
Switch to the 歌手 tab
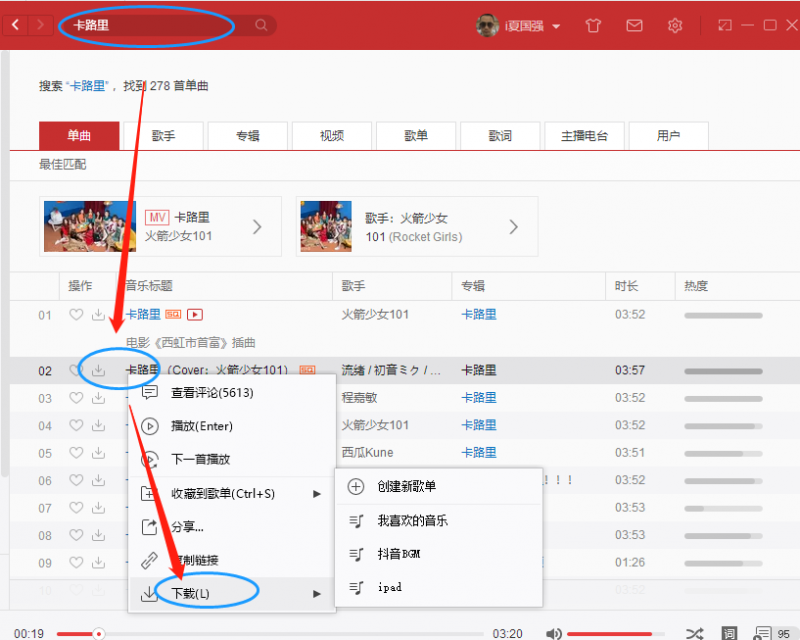pyautogui.click(x=163, y=136)
